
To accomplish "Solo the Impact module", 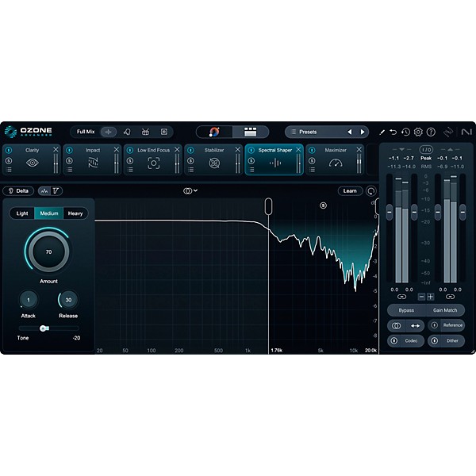I will pos(69,161).
